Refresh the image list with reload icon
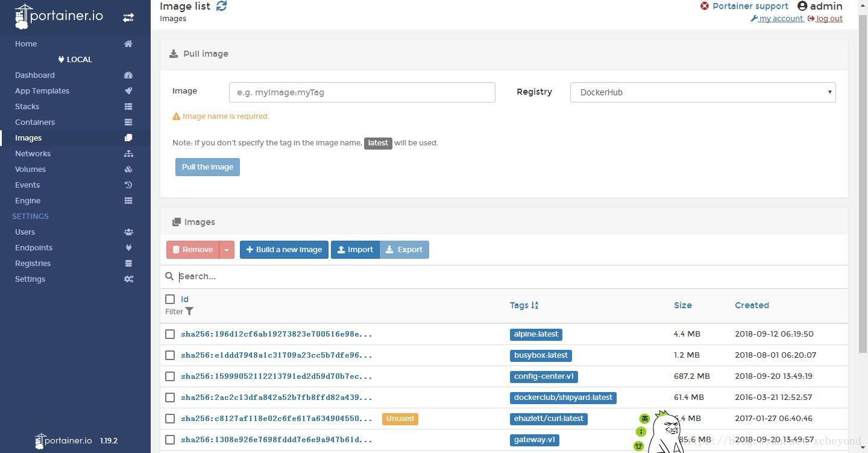This screenshot has width=868, height=453. (x=222, y=6)
